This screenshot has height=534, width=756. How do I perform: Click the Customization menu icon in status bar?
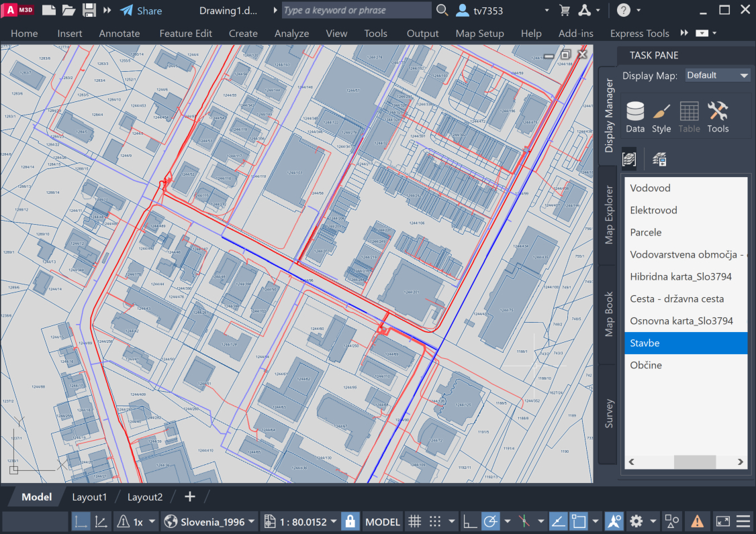(x=744, y=521)
